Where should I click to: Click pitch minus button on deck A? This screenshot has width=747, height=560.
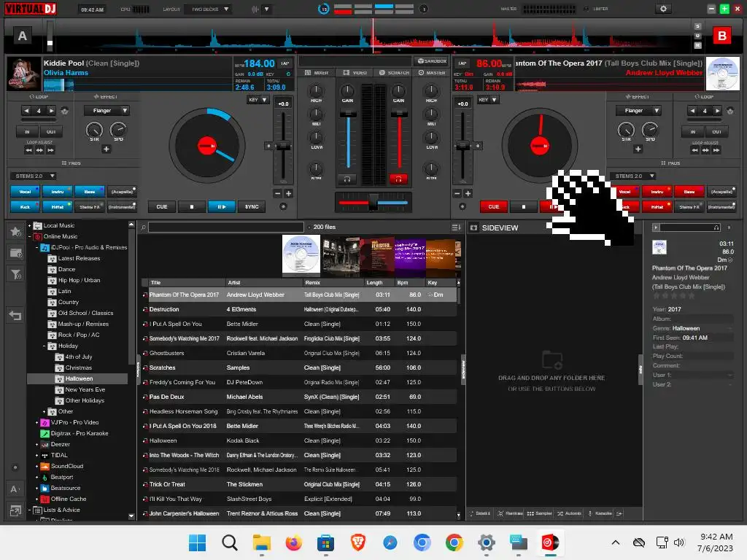(x=278, y=193)
